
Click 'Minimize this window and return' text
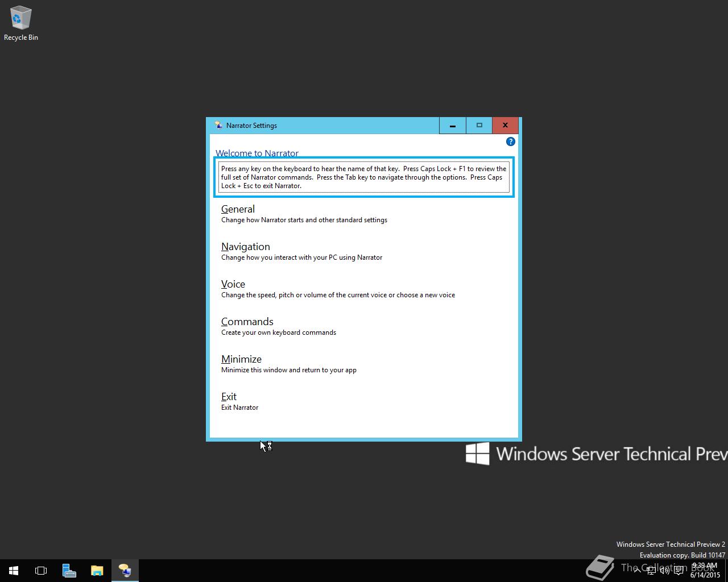click(289, 370)
